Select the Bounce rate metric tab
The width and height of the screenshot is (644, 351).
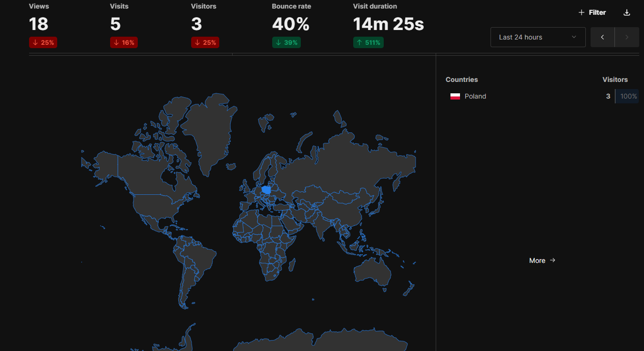291,6
